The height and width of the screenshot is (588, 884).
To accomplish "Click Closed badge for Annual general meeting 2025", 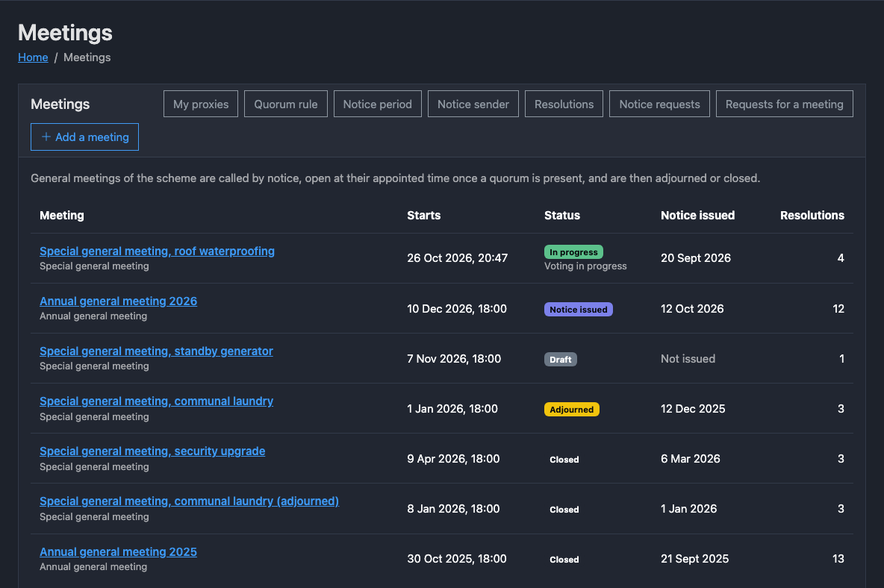I will point(564,560).
